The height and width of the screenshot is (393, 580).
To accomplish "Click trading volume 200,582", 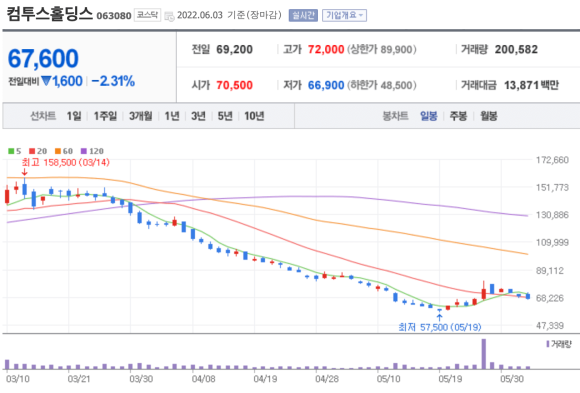I will pyautogui.click(x=516, y=49).
